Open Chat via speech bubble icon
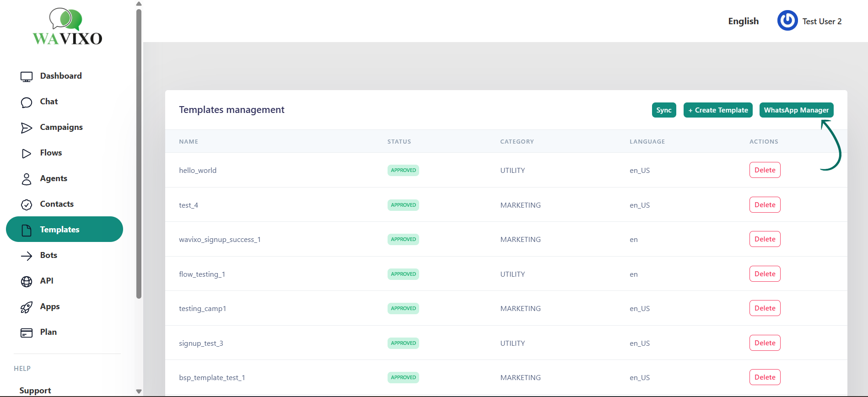 pos(27,102)
